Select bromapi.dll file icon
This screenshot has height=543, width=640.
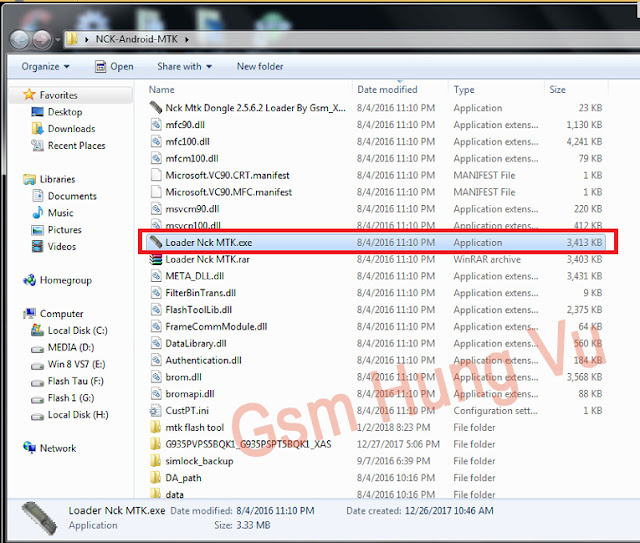(156, 394)
